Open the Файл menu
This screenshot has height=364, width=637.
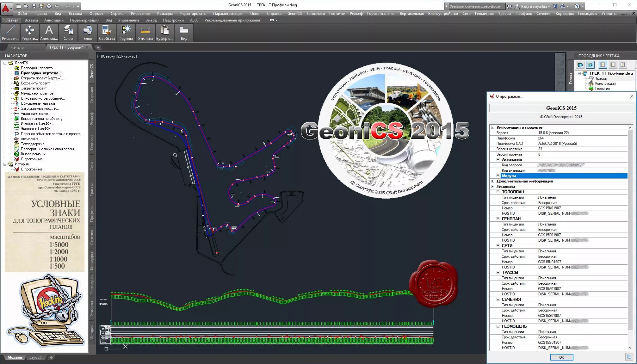click(x=22, y=14)
